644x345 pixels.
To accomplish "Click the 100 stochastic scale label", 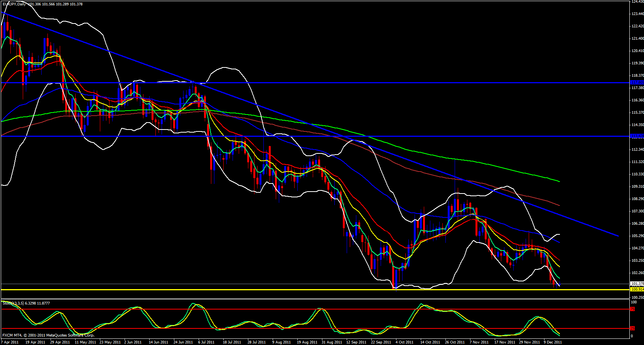I will tap(634, 302).
